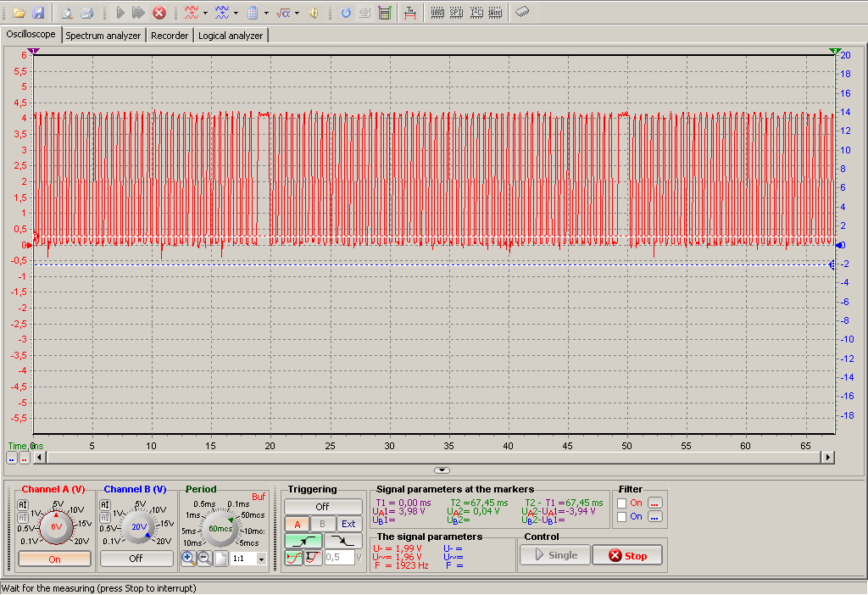The width and height of the screenshot is (868, 595).
Task: Open channel A waveform icon dropdown arrow
Action: (205, 13)
